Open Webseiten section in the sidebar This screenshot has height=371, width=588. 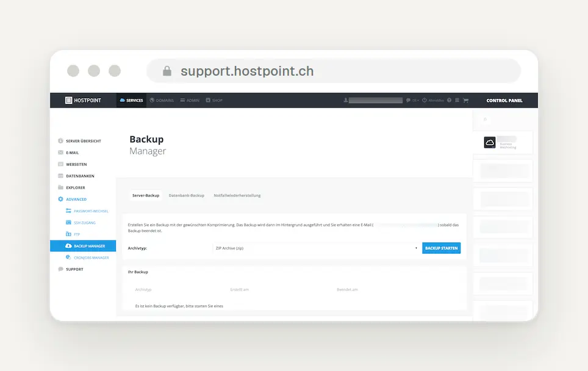(x=73, y=164)
